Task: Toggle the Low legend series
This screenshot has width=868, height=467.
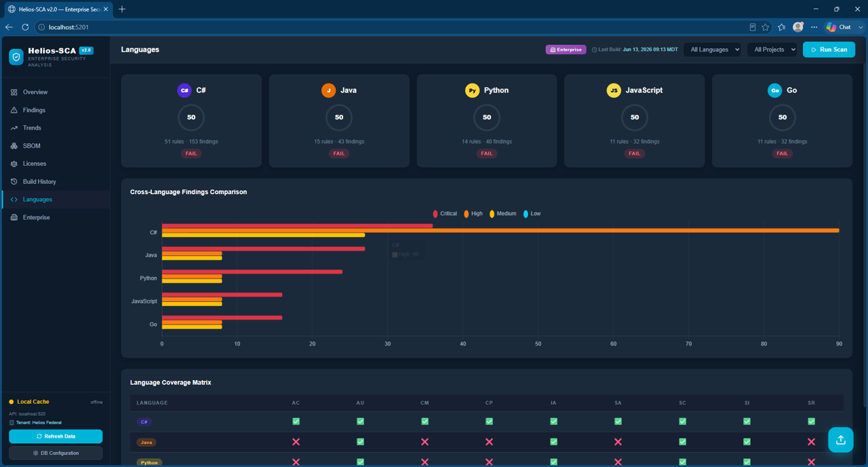Action: (x=532, y=214)
